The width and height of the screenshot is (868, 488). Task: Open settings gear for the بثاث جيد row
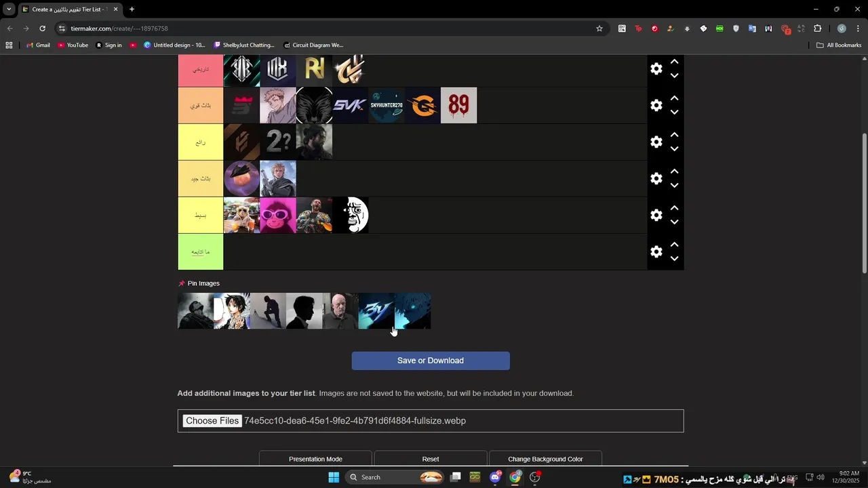[x=656, y=178]
